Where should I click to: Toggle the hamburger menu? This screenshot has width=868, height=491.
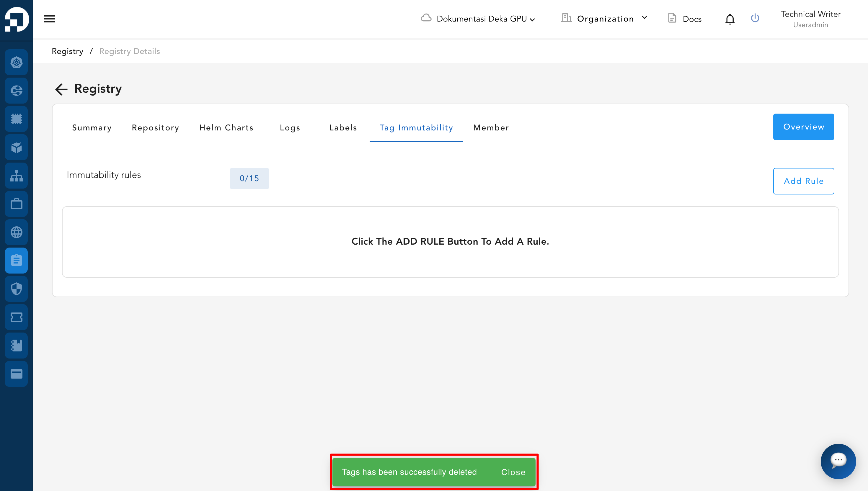50,19
